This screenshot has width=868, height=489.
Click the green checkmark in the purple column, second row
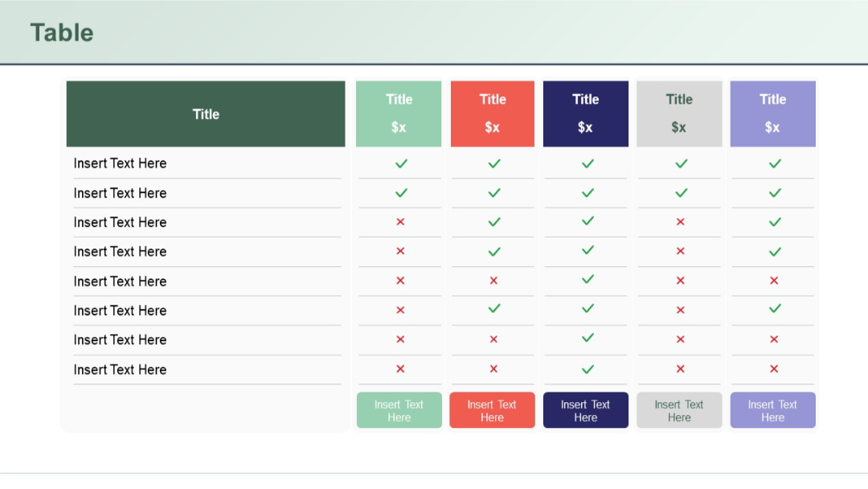(772, 192)
